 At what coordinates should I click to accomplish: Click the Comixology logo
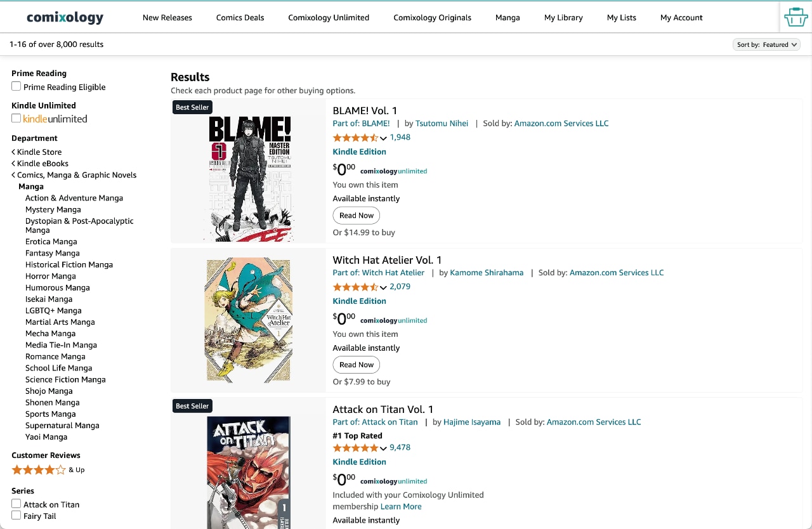pos(64,17)
